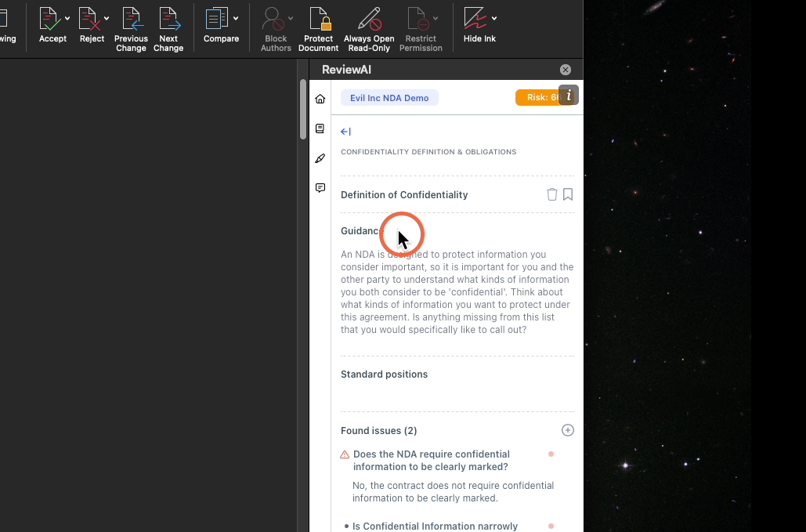Click the Definition of Confidentiality title
Image resolution: width=806 pixels, height=532 pixels.
404,195
